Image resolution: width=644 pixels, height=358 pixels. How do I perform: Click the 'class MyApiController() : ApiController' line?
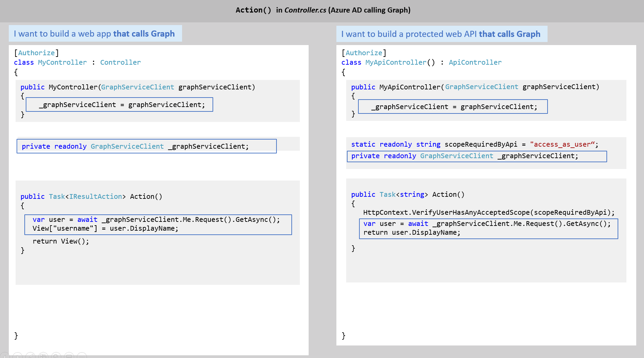click(422, 62)
